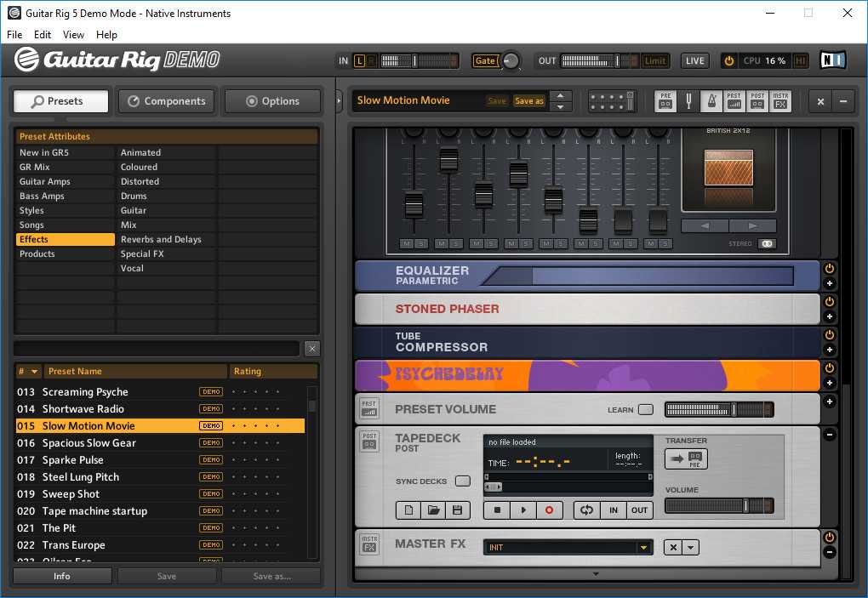
Task: Switch to the Components tab
Action: [x=167, y=101]
